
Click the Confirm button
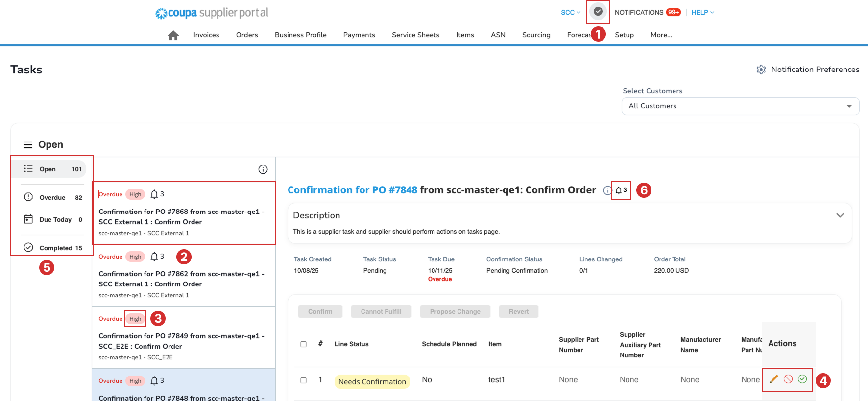(x=320, y=312)
